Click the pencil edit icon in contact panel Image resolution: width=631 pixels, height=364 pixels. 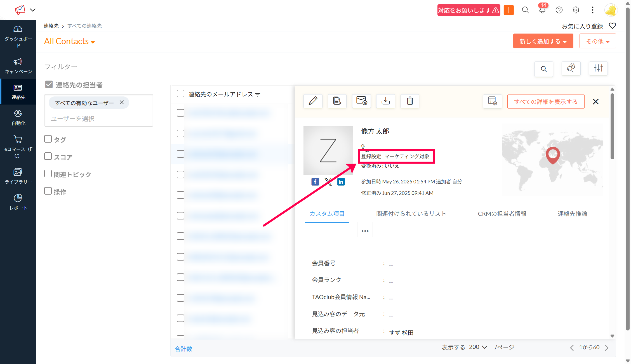(x=313, y=101)
